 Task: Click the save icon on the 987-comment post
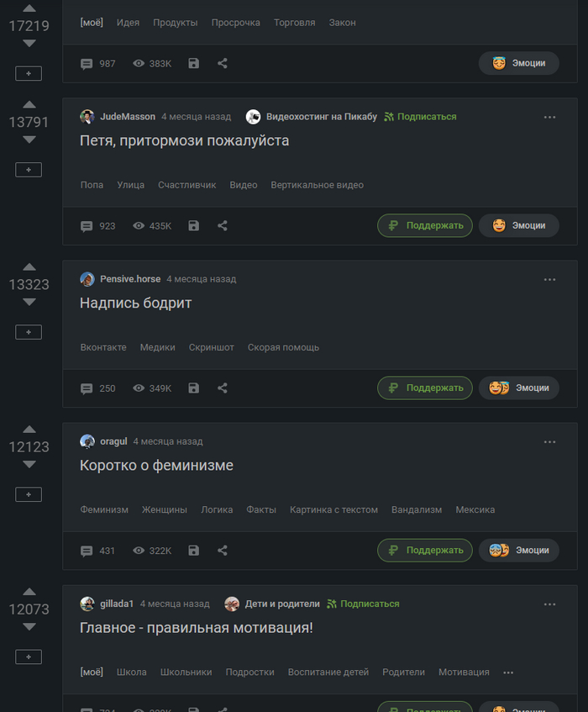[194, 64]
